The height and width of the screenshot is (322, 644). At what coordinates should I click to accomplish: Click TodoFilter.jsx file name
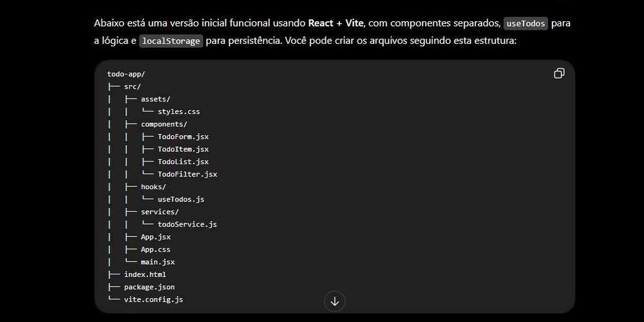point(187,174)
